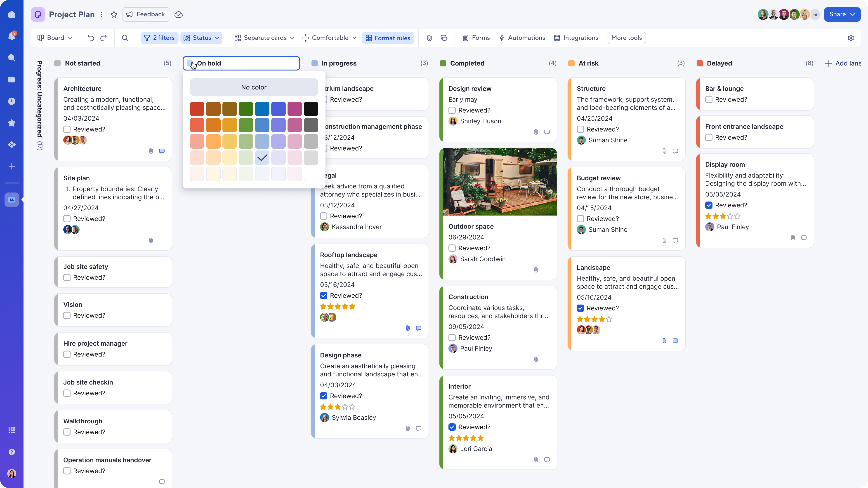868x488 pixels.
Task: Redo the last action
Action: pyautogui.click(x=104, y=38)
